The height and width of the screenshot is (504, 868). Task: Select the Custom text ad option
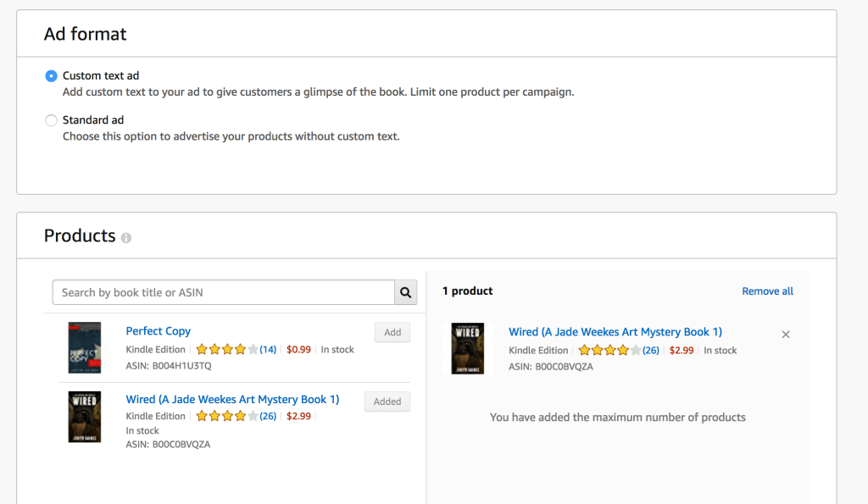pyautogui.click(x=52, y=75)
